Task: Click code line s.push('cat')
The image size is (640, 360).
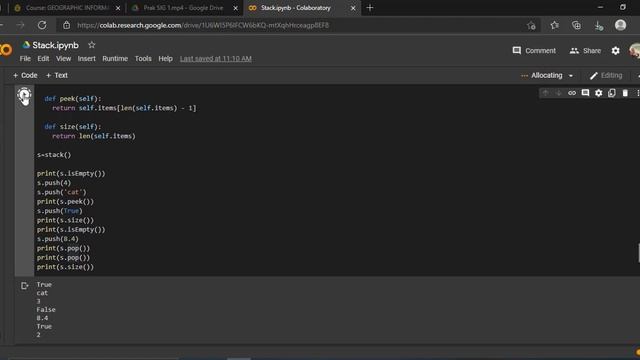Action: coord(62,192)
